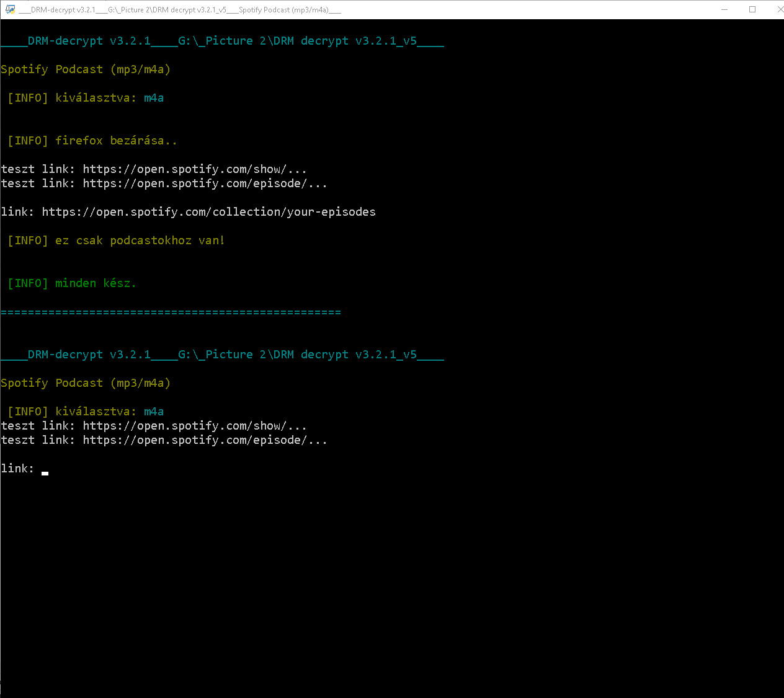Click the second "[INFO] kiválasztva: m4a" line
Screen dimensions: 784x698
(86, 412)
